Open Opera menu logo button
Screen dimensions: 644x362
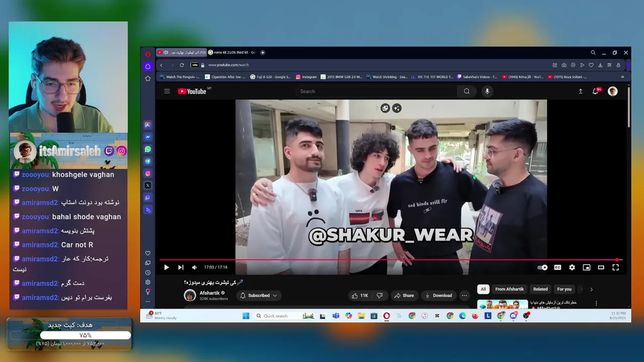(x=147, y=54)
